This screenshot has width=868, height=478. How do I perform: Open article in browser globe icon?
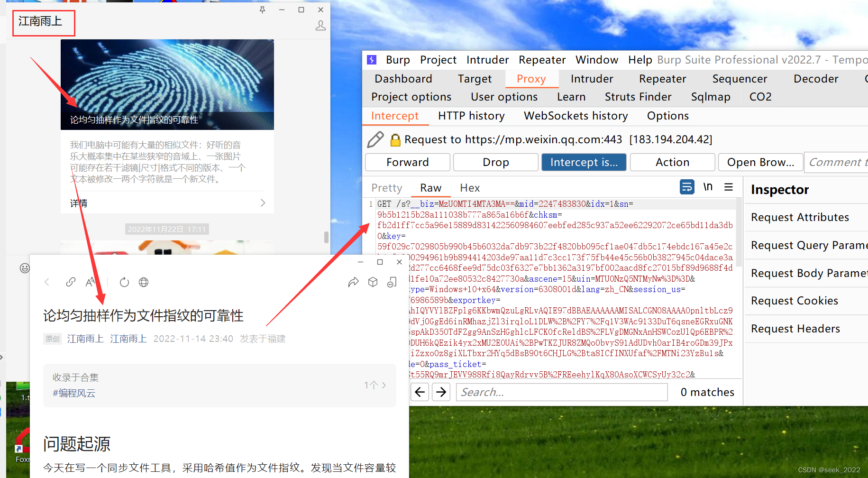pyautogui.click(x=144, y=282)
